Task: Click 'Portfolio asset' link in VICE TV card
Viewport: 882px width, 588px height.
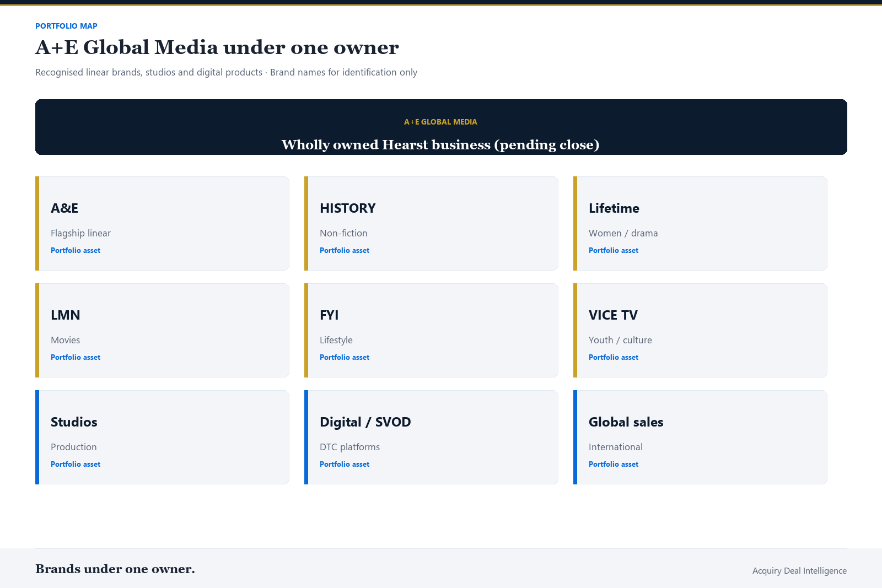Action: 614,357
